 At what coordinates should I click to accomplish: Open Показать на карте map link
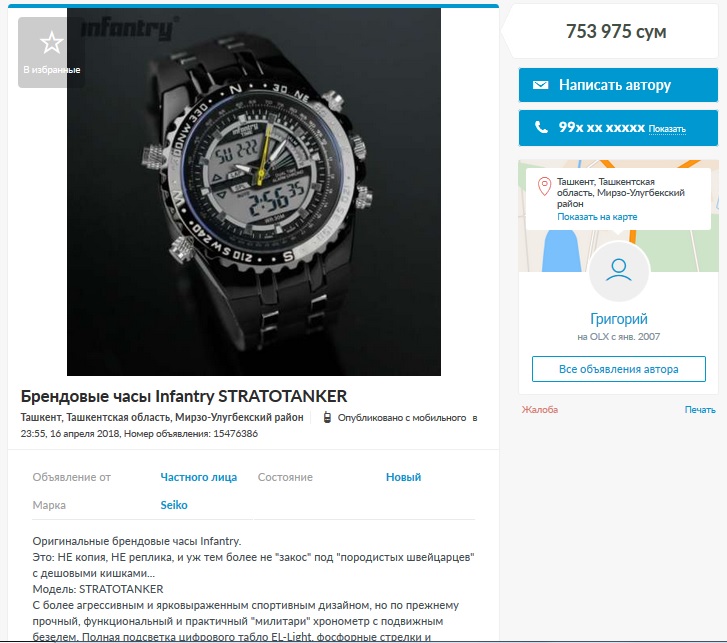[x=597, y=217]
